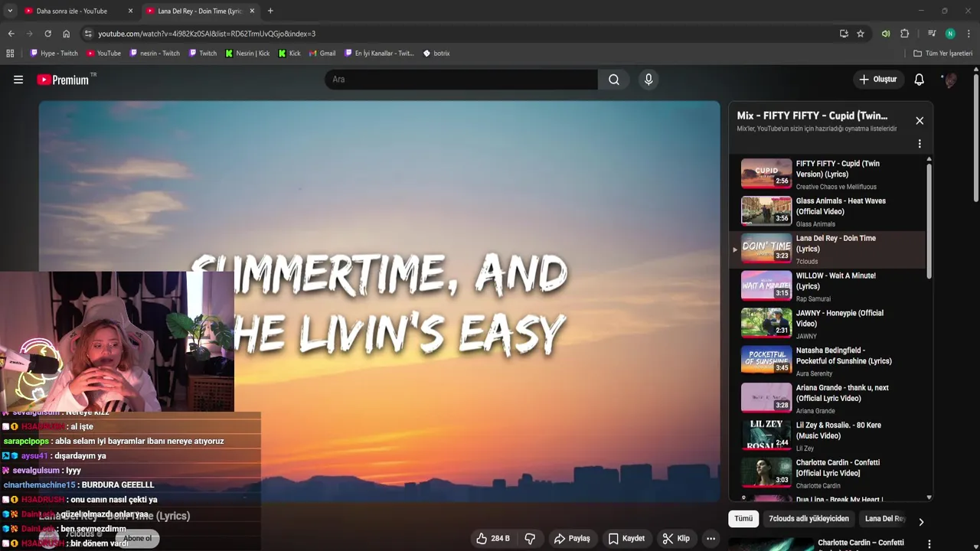This screenshot has height=551, width=980.
Task: Like the video with 284 B
Action: coord(493,539)
